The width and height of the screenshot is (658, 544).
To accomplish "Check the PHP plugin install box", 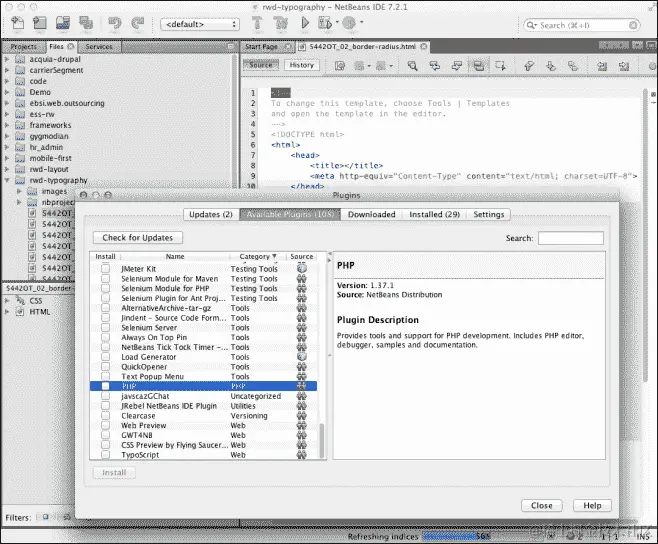I will click(x=105, y=386).
